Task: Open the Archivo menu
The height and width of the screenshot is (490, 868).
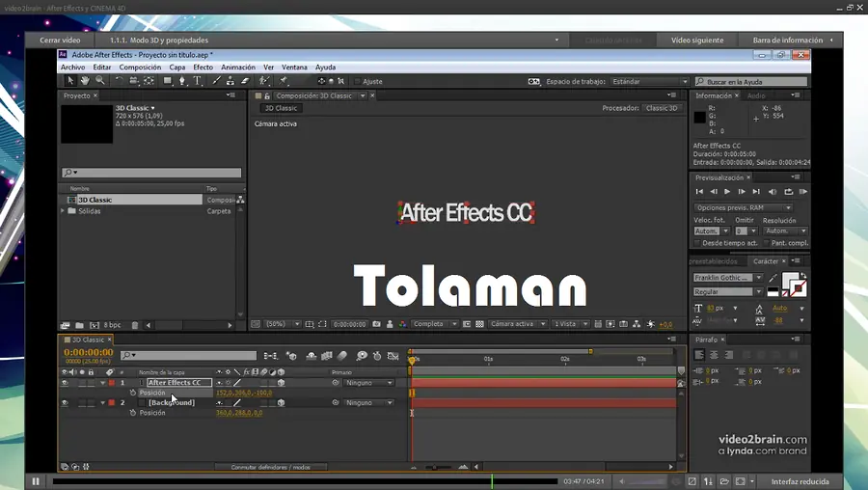Action: point(73,67)
